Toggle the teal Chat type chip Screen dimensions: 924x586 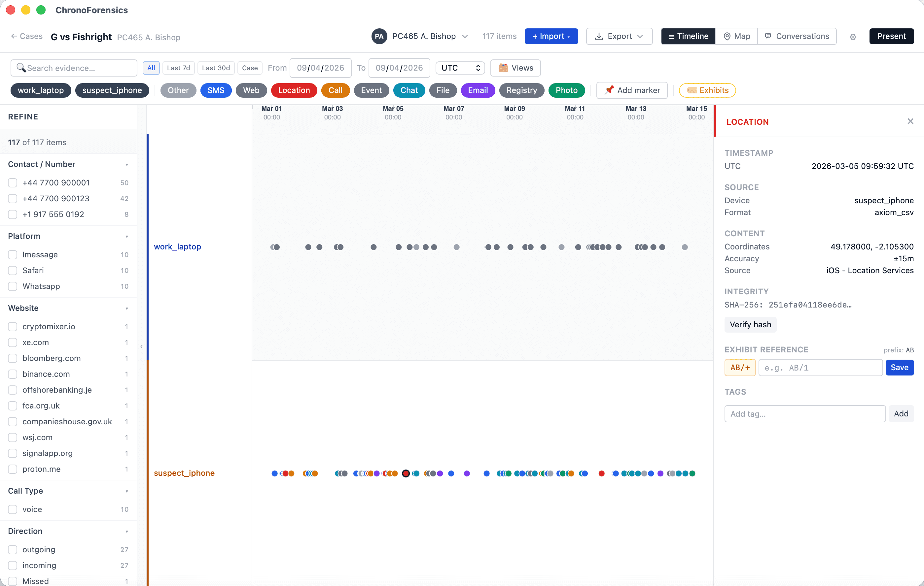409,90
